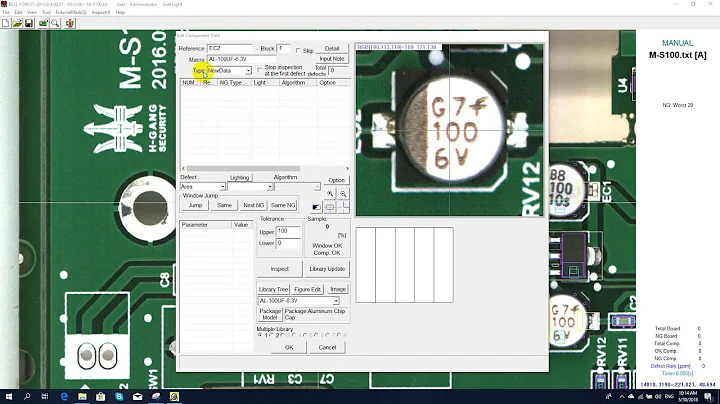Open the Inspect(I) menu
Viewport: 720px width, 404px height.
click(x=101, y=12)
